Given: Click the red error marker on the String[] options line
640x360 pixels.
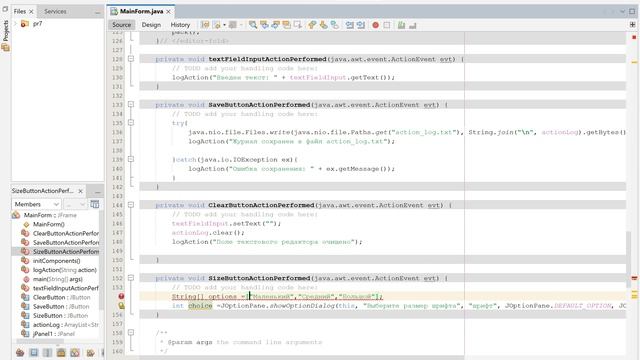Looking at the screenshot, I should 121,296.
